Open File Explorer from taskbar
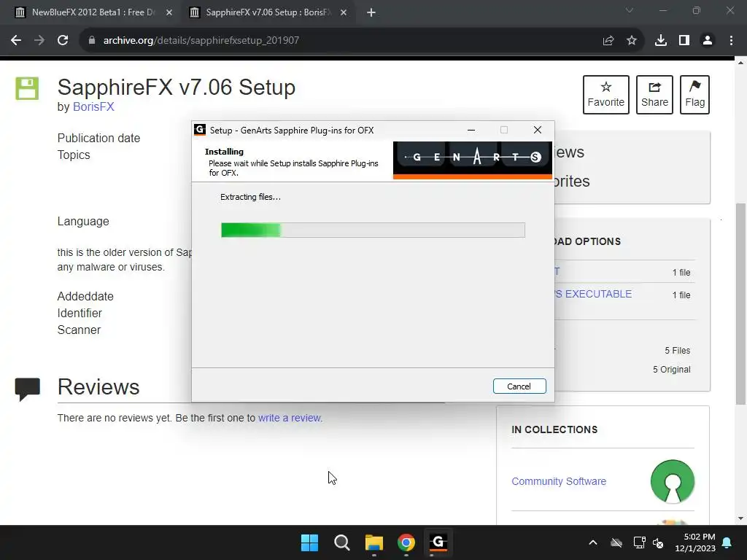The width and height of the screenshot is (747, 560). (374, 542)
